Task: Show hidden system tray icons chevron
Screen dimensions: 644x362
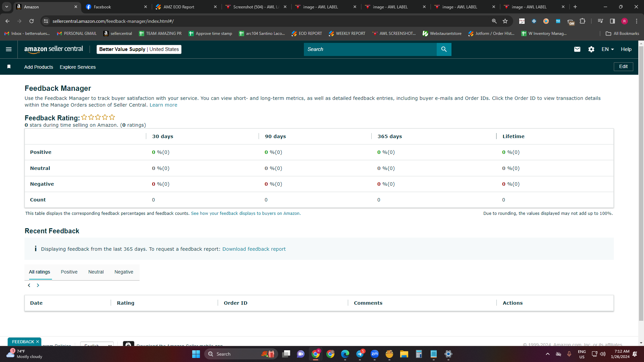Action: (548, 354)
